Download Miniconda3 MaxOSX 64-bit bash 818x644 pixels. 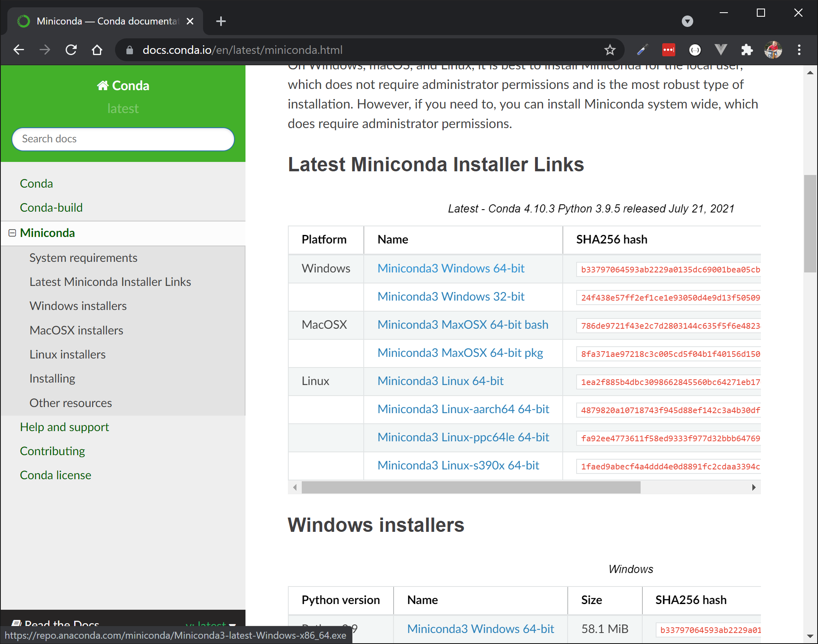463,325
